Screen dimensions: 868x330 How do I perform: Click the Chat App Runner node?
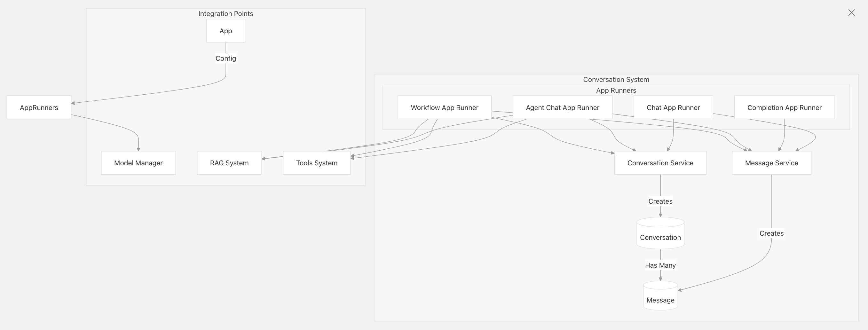pyautogui.click(x=673, y=107)
